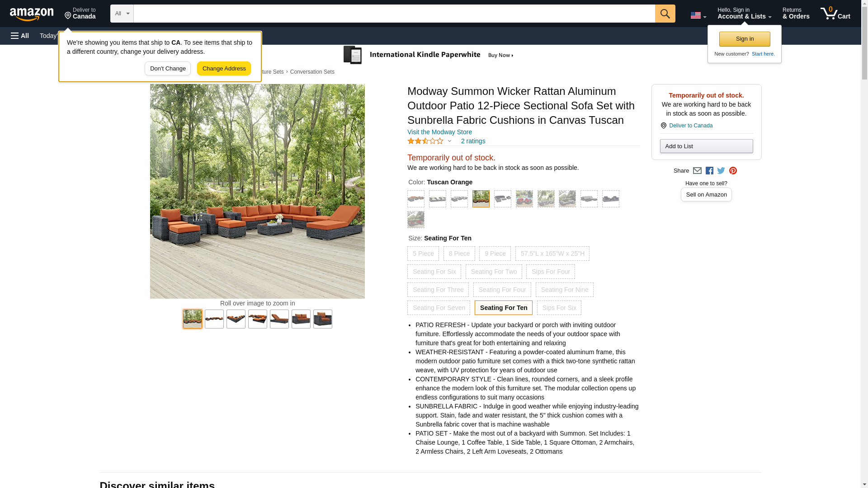Click the search magnifier Go button
868x488 pixels.
[x=665, y=14]
